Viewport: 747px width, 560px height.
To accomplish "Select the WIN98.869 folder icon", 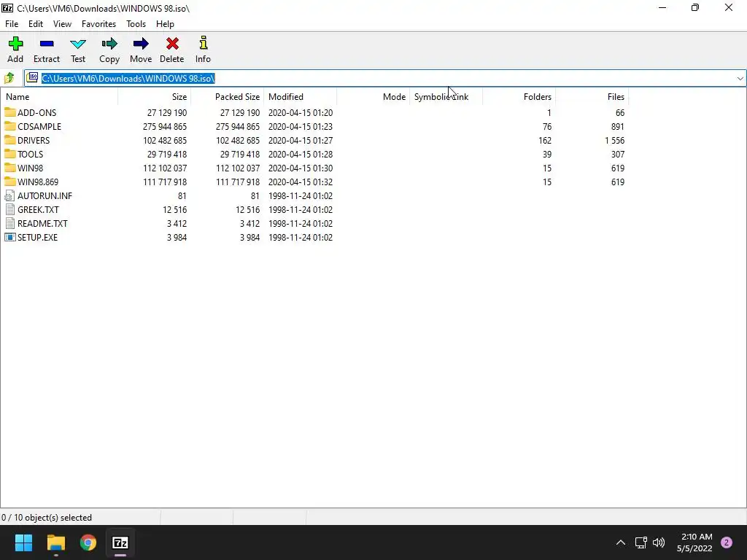I will click(x=10, y=182).
